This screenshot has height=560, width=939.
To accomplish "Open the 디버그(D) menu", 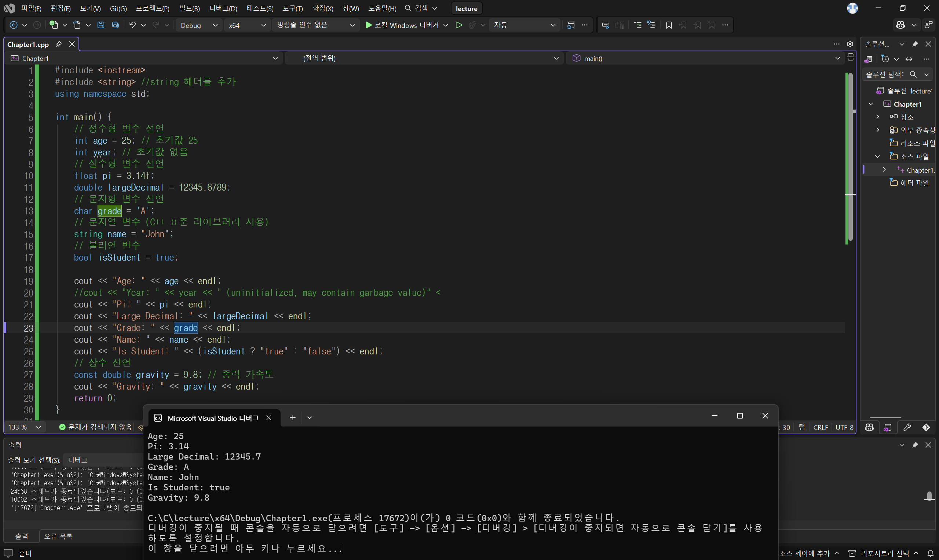I will pyautogui.click(x=223, y=8).
